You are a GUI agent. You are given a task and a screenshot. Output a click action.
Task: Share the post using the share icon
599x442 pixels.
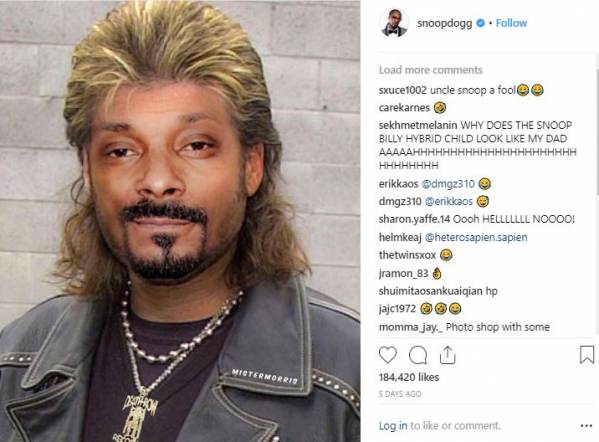pos(447,355)
